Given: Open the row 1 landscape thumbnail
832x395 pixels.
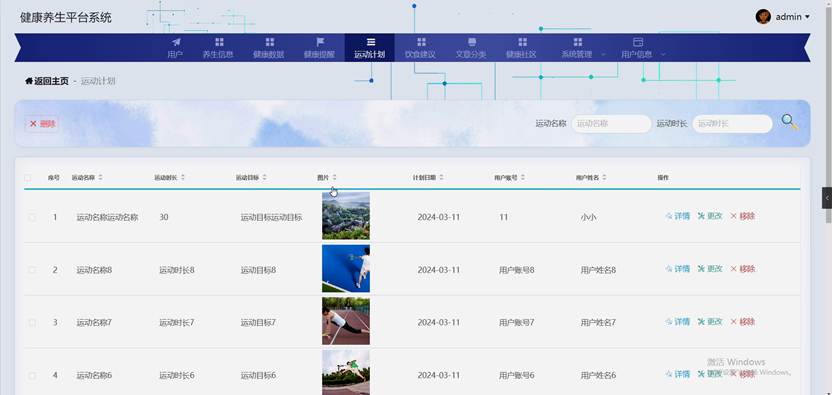Looking at the screenshot, I should (x=346, y=216).
